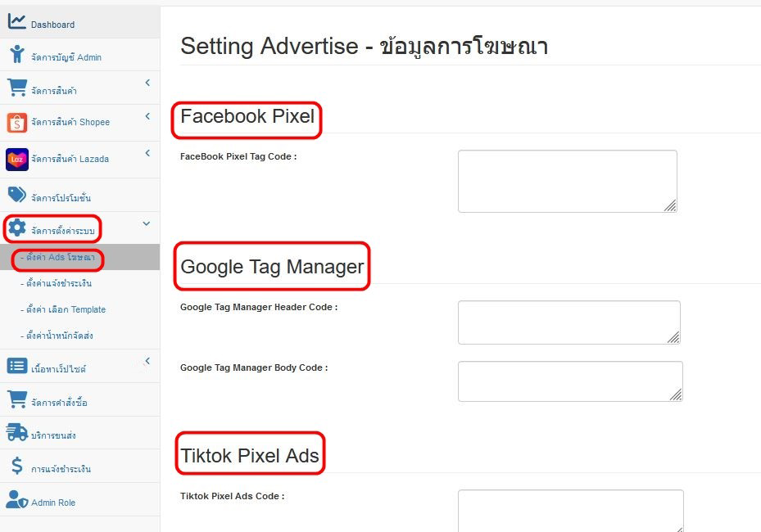
Task: Open the payment notification settings submenu
Action: tap(57, 284)
